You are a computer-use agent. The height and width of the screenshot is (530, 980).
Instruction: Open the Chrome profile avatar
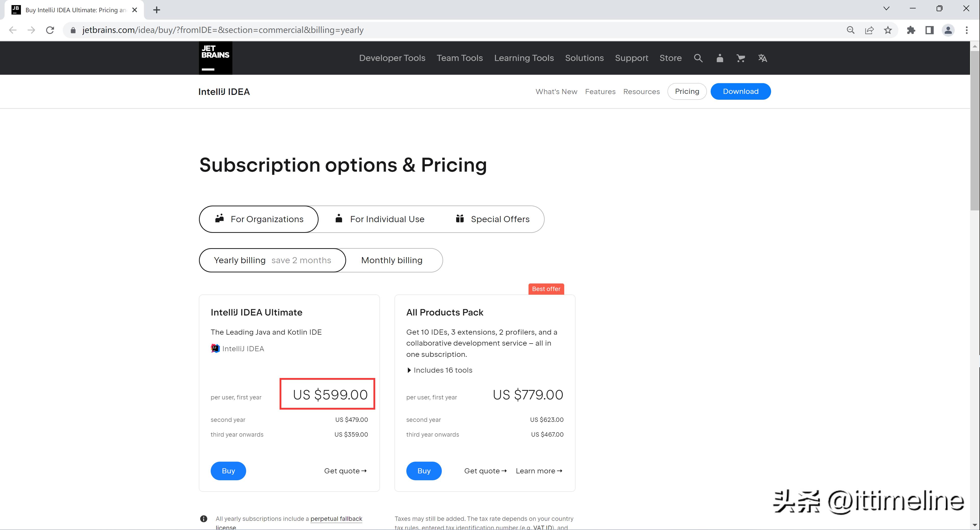pyautogui.click(x=948, y=30)
